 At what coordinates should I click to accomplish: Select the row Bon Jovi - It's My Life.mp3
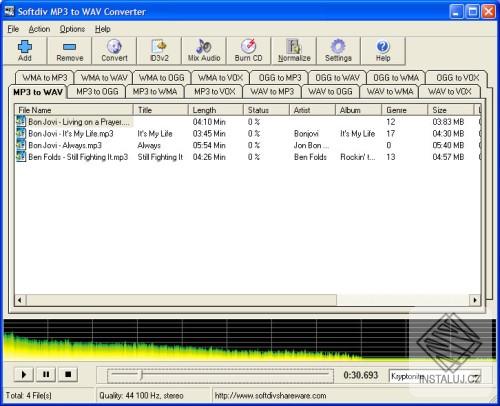(248, 133)
